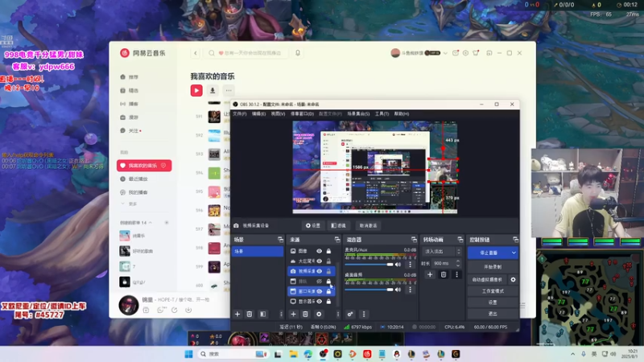Play all in NetEase 我喜欢的音乐 playlist
Viewport: 644px width, 362px height.
click(196, 90)
